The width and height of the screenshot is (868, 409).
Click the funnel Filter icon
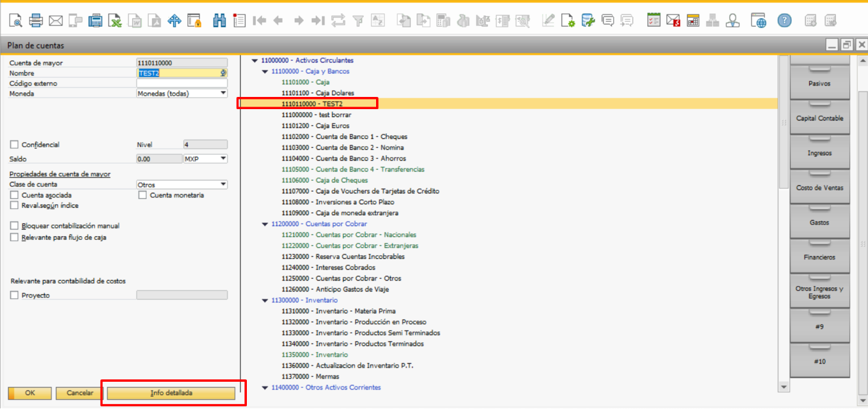coord(358,21)
